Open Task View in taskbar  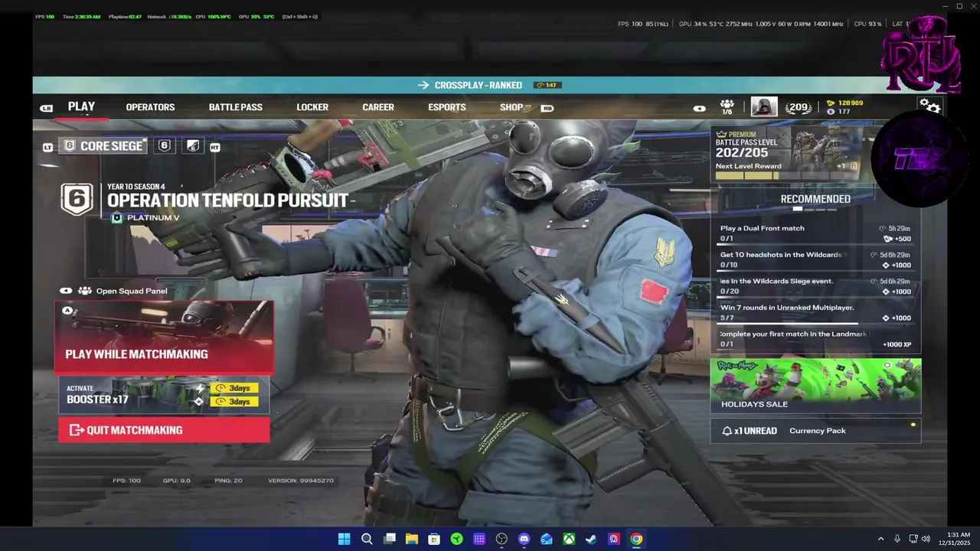click(x=389, y=539)
